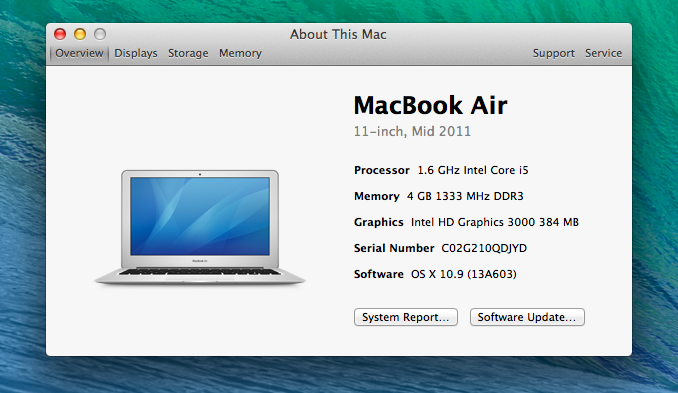Launch Software Update

tap(527, 317)
